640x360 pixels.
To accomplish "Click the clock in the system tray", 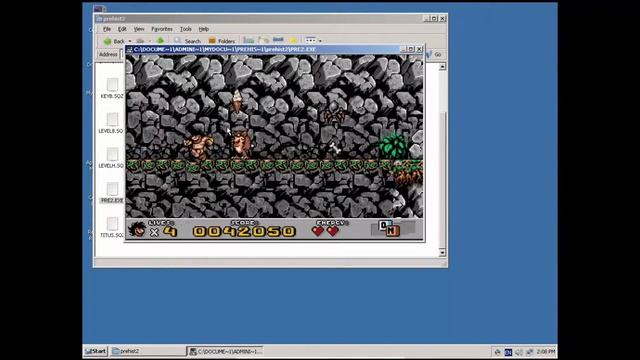I will tap(546, 351).
